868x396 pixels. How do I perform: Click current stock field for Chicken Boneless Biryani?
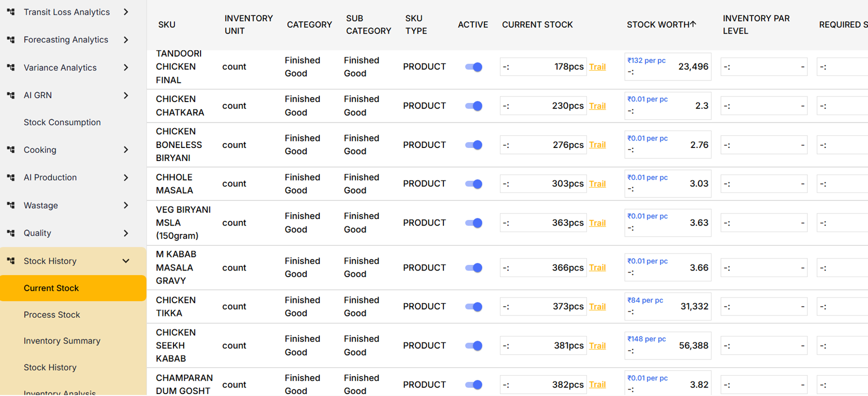[x=543, y=145]
